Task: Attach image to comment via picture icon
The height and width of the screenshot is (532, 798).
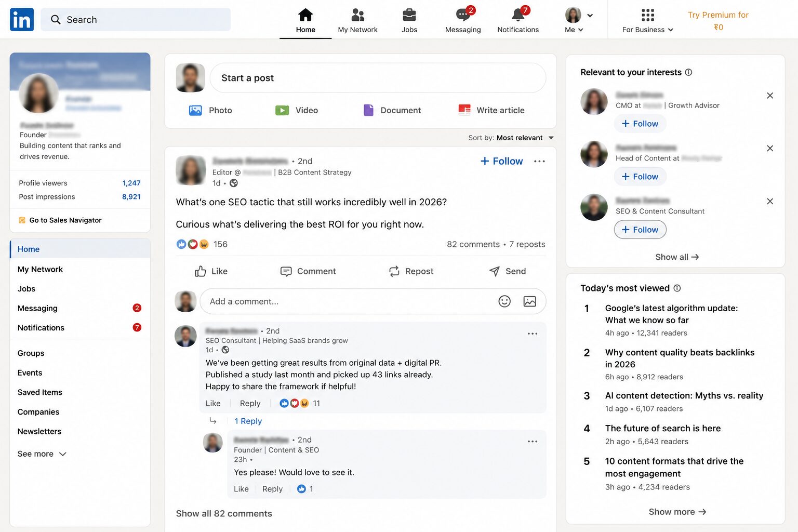Action: click(529, 301)
